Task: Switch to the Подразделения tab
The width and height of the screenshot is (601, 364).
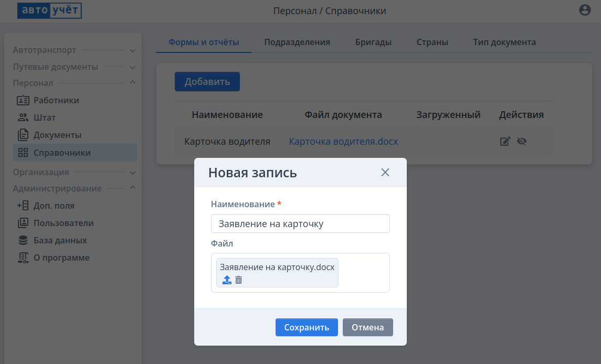Action: point(297,42)
